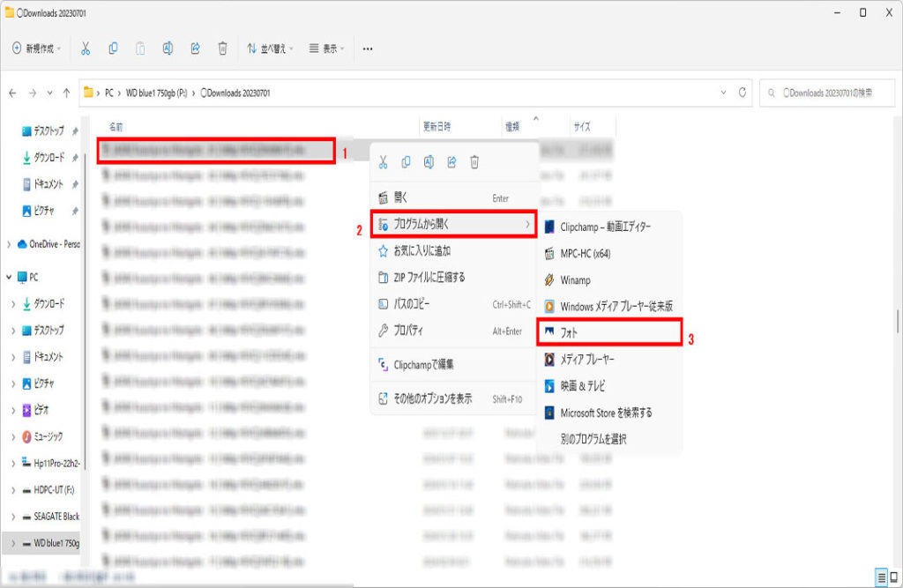
Task: Open the 並べ替え sort dropdown
Action: tap(270, 48)
